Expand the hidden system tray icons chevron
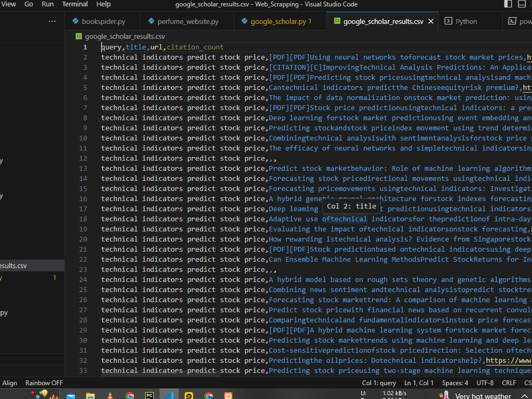 pyautogui.click(x=524, y=396)
